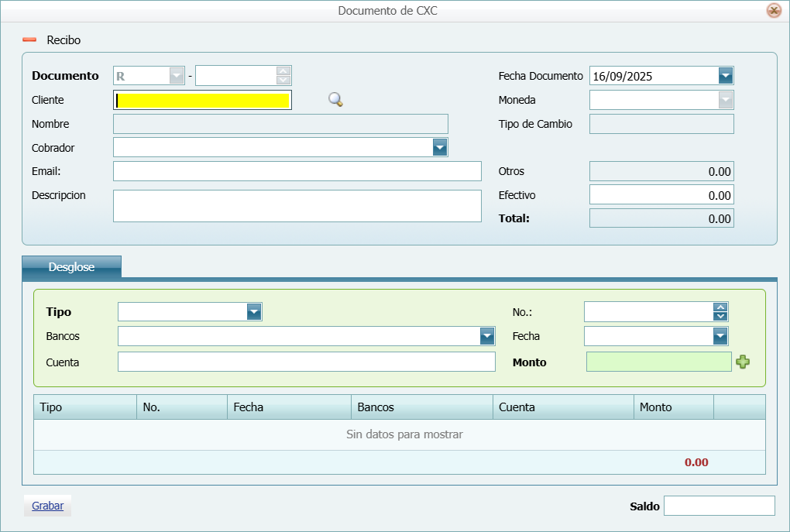
Task: Expand the Bancos dropdown list
Action: pos(487,336)
